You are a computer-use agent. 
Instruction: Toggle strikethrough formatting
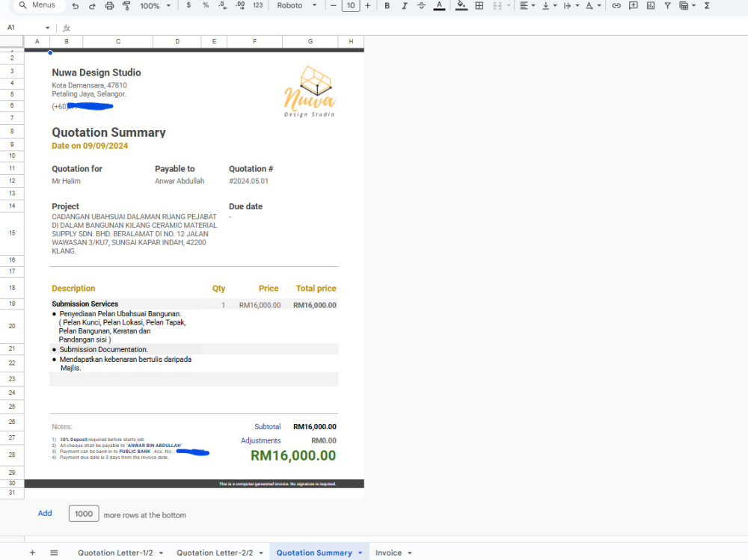click(x=421, y=6)
